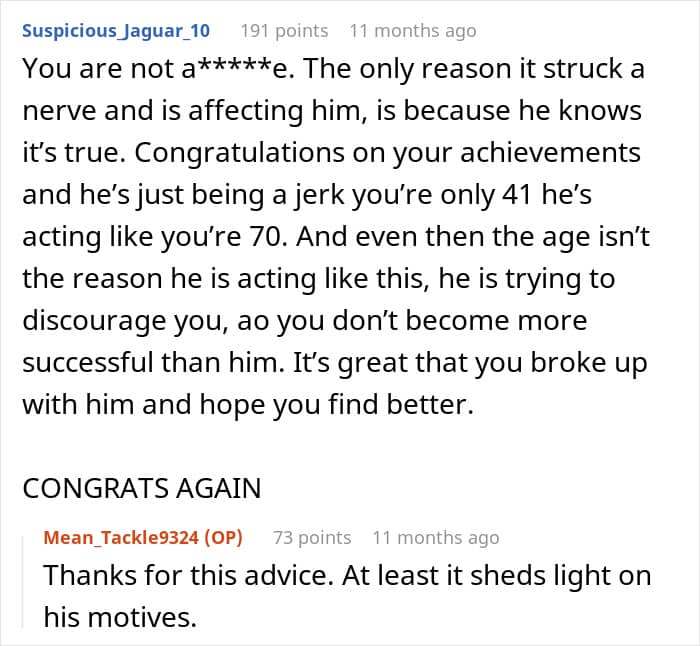This screenshot has height=646, width=700.
Task: Open Suspicious_Jaguar_10's user profile
Action: tap(116, 30)
